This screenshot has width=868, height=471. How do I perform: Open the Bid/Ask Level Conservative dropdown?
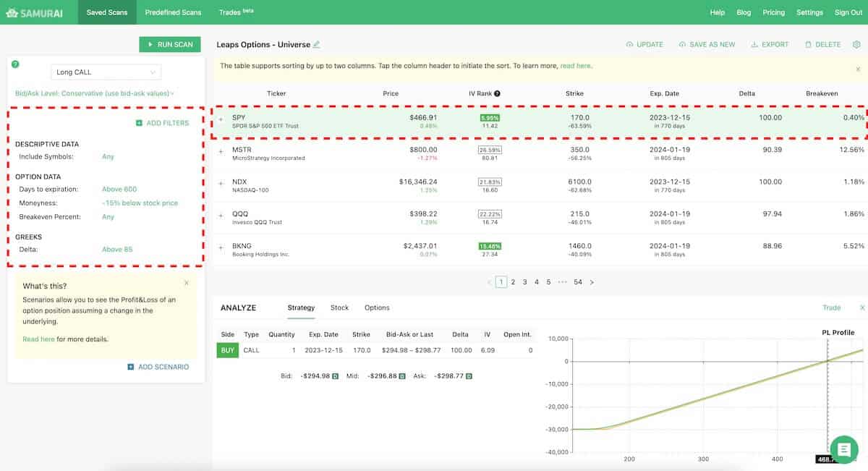pyautogui.click(x=95, y=93)
